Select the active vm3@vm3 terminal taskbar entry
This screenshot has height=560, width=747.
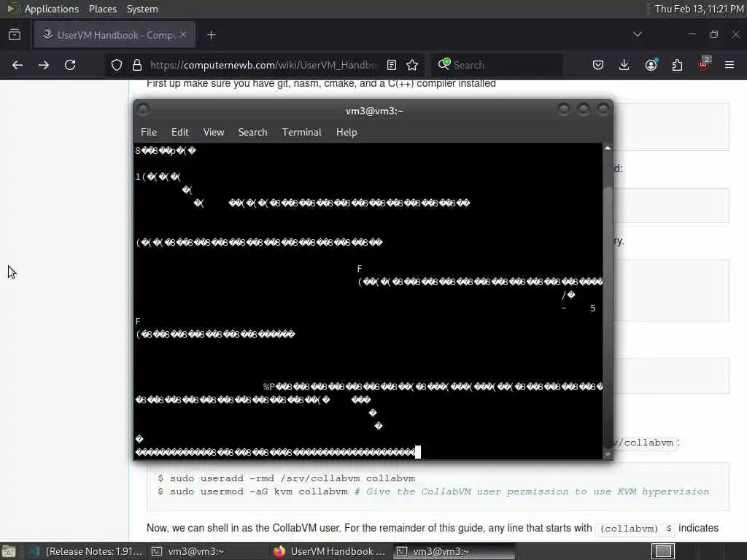[x=454, y=551]
